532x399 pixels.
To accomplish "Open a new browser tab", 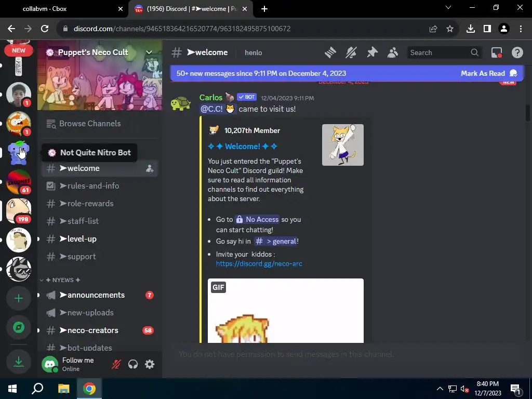I will pyautogui.click(x=264, y=9).
